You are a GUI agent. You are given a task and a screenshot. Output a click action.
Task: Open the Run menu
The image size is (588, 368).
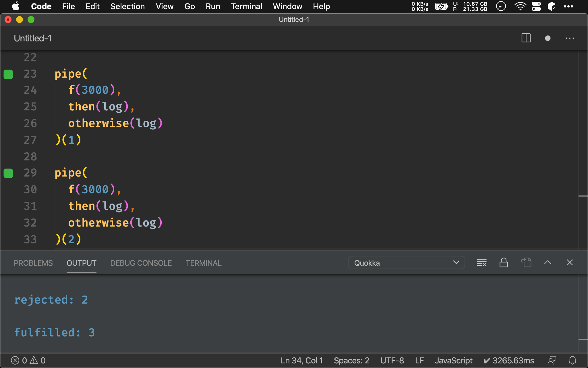pyautogui.click(x=213, y=6)
